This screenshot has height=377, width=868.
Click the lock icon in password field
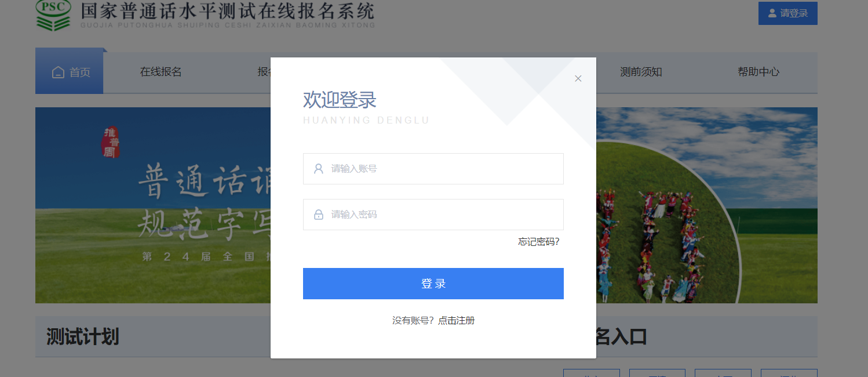pyautogui.click(x=318, y=215)
